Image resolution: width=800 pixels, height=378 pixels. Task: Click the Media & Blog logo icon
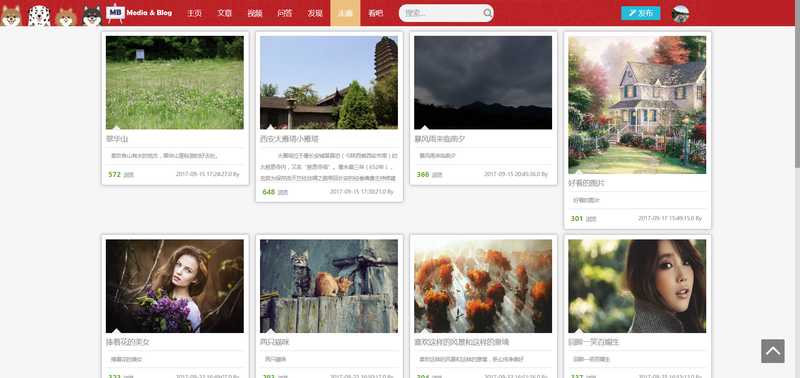point(115,13)
